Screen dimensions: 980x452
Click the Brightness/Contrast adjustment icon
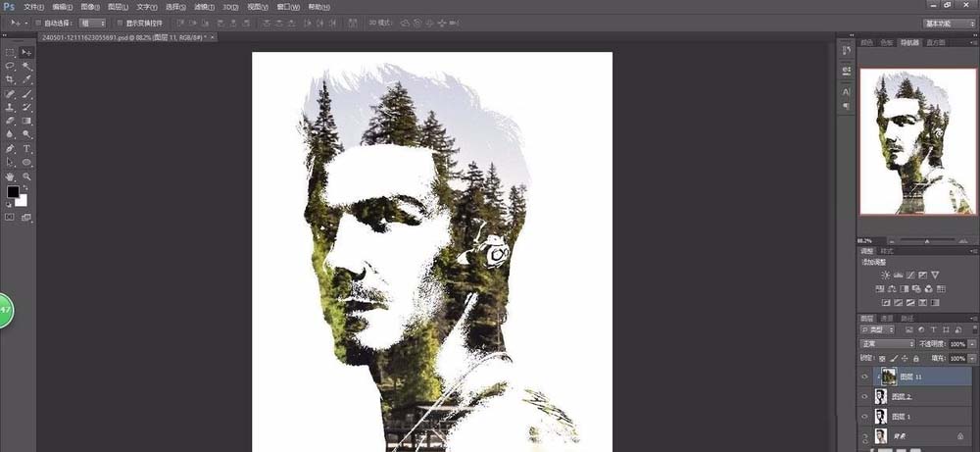pyautogui.click(x=886, y=276)
